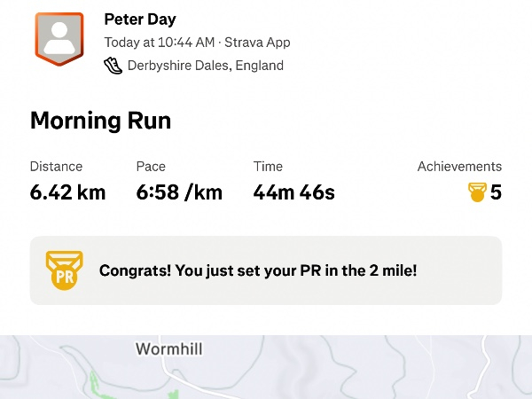Click the Pace stat label
Image resolution: width=532 pixels, height=399 pixels.
(151, 166)
